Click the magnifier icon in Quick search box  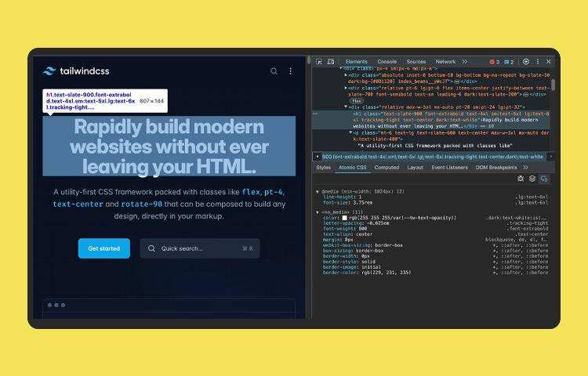[151, 248]
